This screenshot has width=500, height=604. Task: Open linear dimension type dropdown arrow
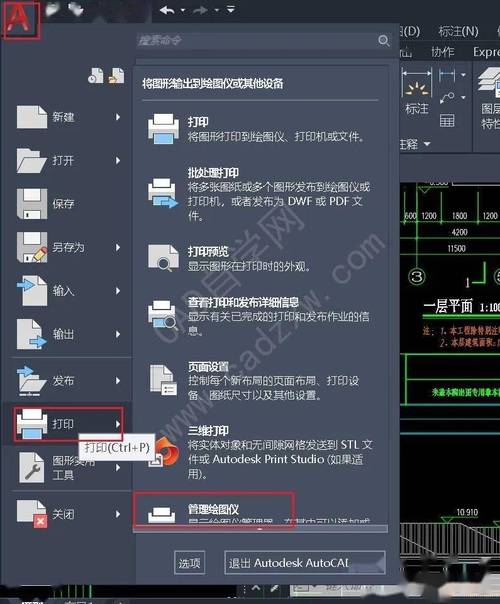pyautogui.click(x=463, y=74)
